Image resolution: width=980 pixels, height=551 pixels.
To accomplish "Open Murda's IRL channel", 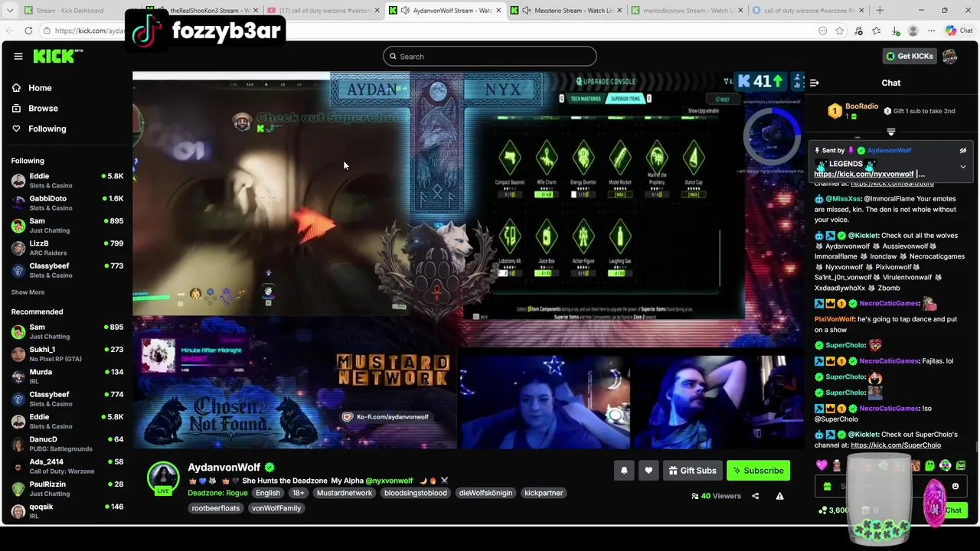I will (x=67, y=377).
